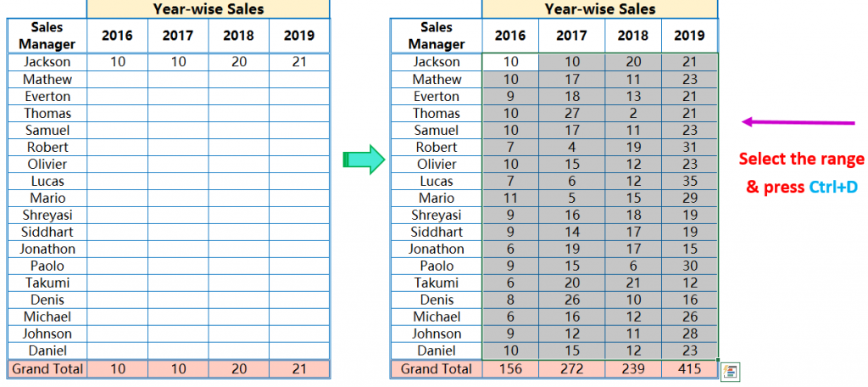868x387 pixels.
Task: Select the 2017 column header in left table
Action: 178,36
